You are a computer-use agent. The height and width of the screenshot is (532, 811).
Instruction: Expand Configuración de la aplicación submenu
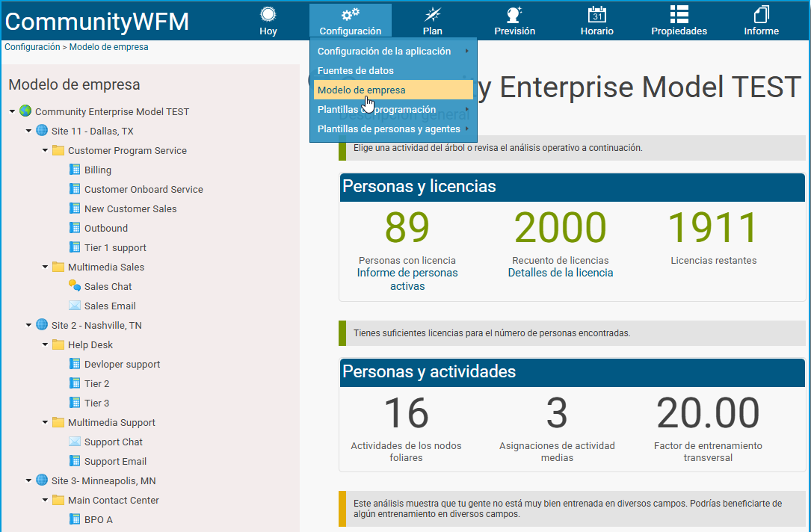tap(393, 52)
